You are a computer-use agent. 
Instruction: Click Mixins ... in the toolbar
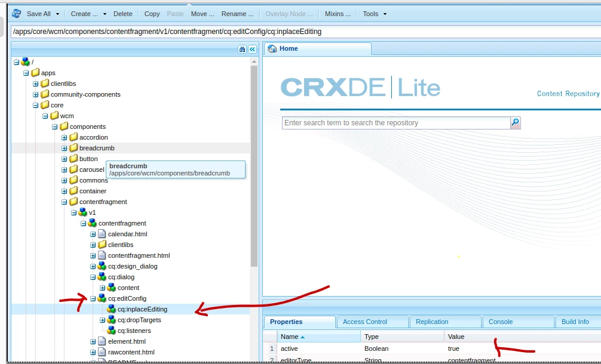coord(338,14)
